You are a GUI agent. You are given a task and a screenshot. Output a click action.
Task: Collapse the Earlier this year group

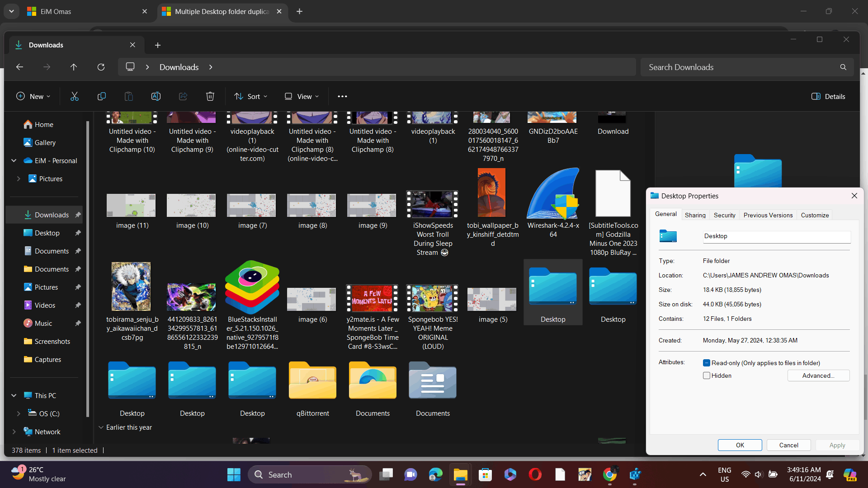click(101, 427)
